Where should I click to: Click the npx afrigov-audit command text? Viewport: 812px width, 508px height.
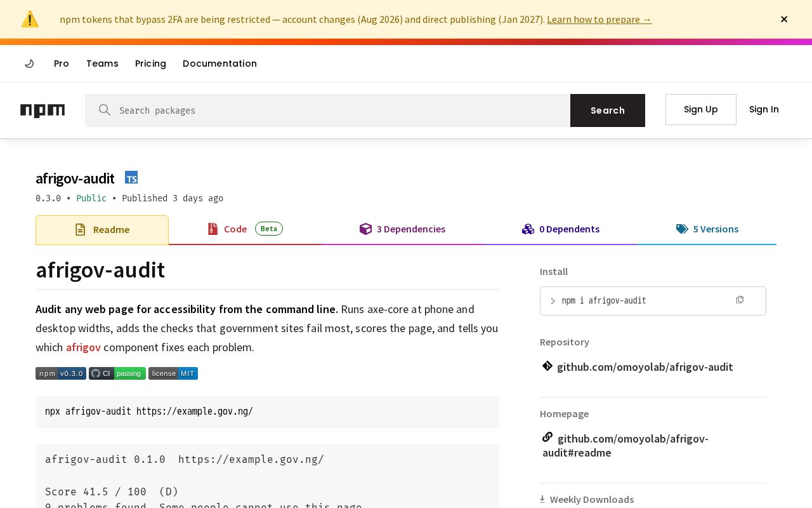(x=149, y=411)
